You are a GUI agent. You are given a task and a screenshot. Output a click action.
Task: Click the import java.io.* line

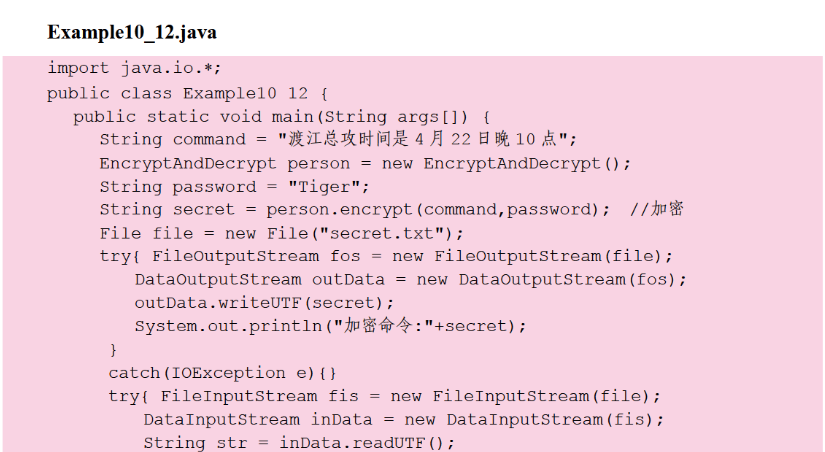click(x=134, y=68)
